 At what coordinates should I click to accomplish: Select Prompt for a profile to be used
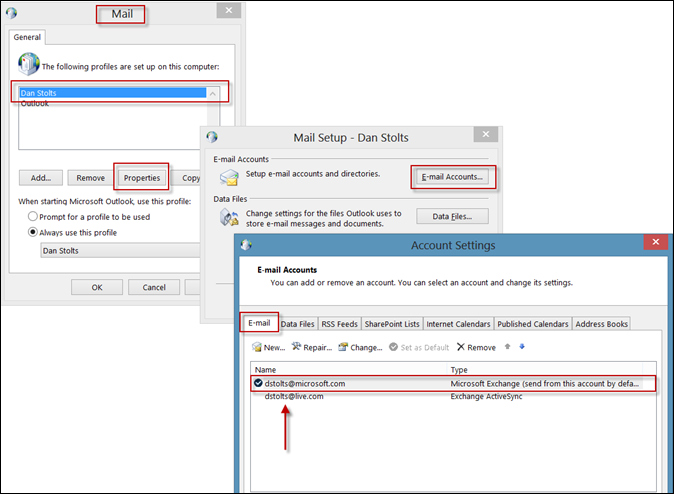pos(89,217)
